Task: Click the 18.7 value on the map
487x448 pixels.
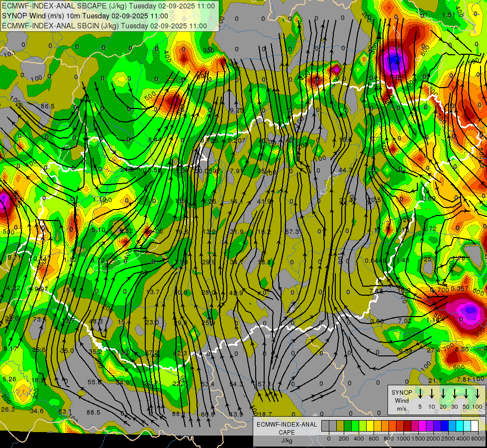Action: (x=265, y=414)
